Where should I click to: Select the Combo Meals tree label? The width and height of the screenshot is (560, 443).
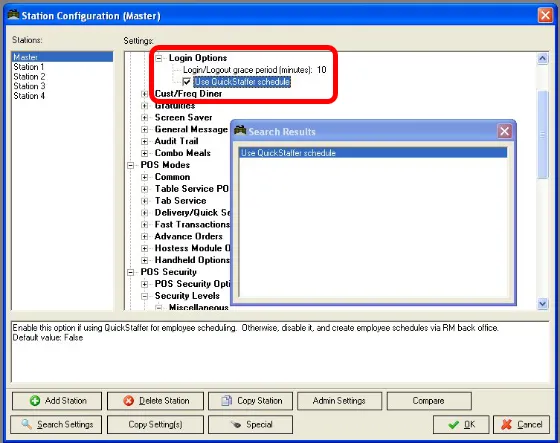pos(182,153)
